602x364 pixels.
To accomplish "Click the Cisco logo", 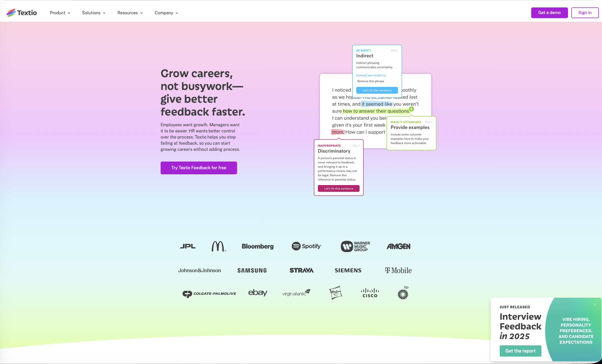I will (370, 293).
